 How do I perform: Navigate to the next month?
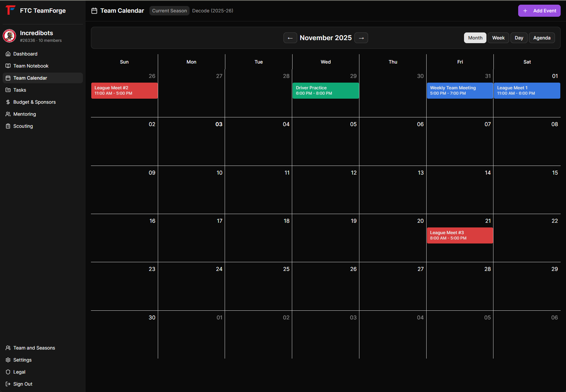(x=361, y=38)
